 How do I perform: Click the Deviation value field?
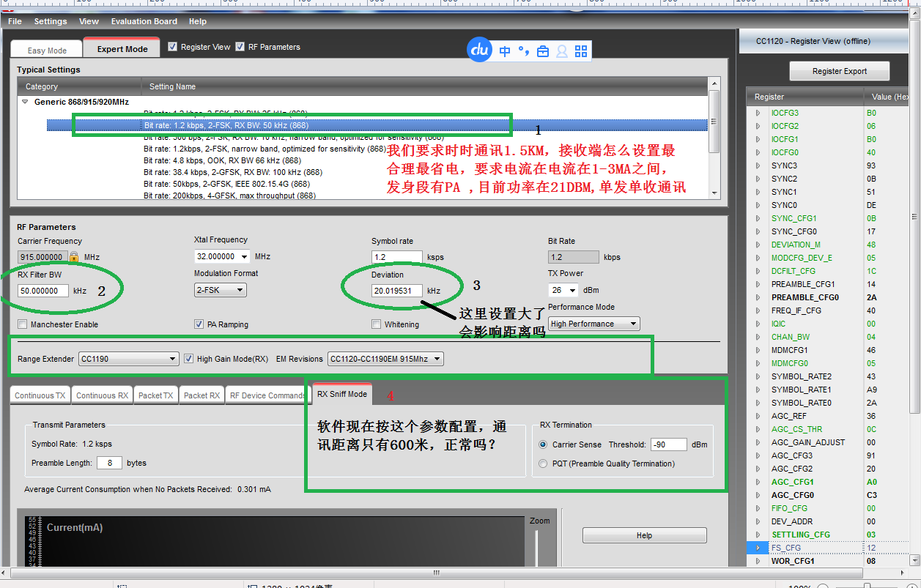coord(397,291)
